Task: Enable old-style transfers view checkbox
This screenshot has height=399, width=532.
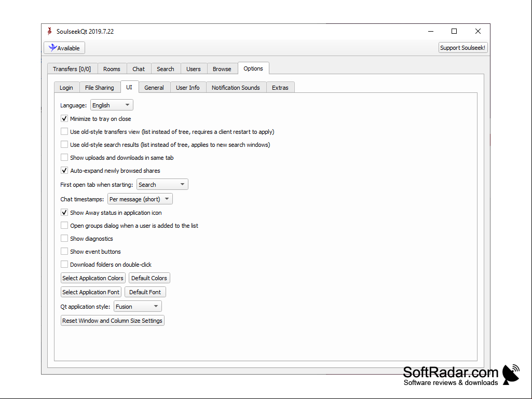Action: coord(64,131)
